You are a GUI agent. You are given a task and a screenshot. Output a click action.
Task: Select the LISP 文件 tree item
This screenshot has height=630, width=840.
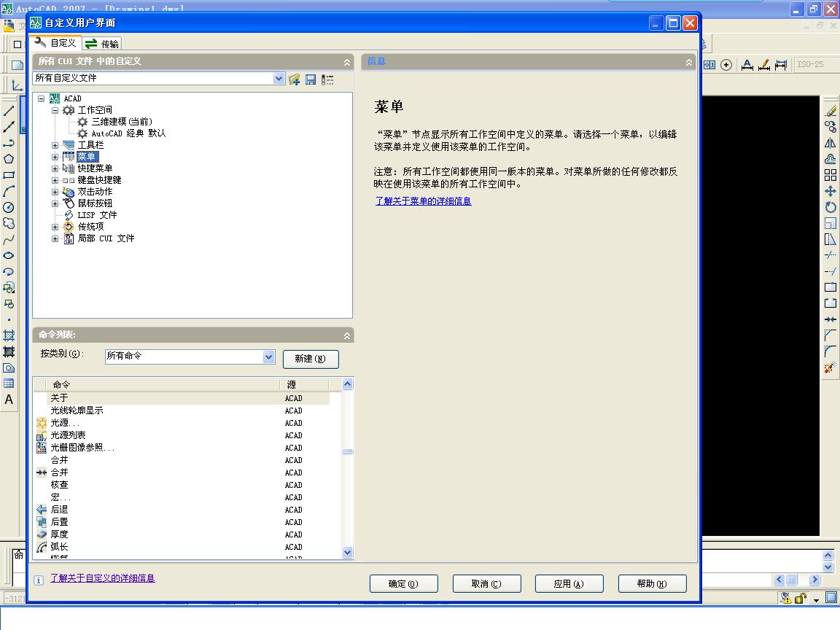tap(97, 215)
